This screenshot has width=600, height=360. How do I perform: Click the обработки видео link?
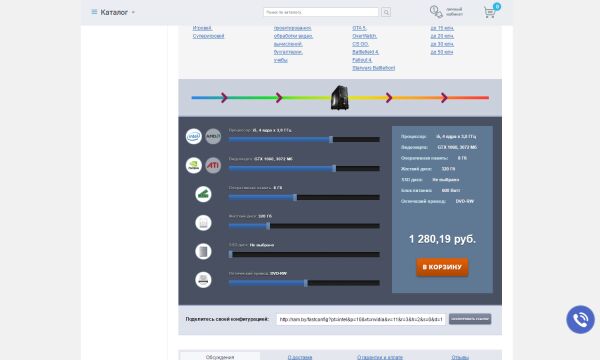293,36
